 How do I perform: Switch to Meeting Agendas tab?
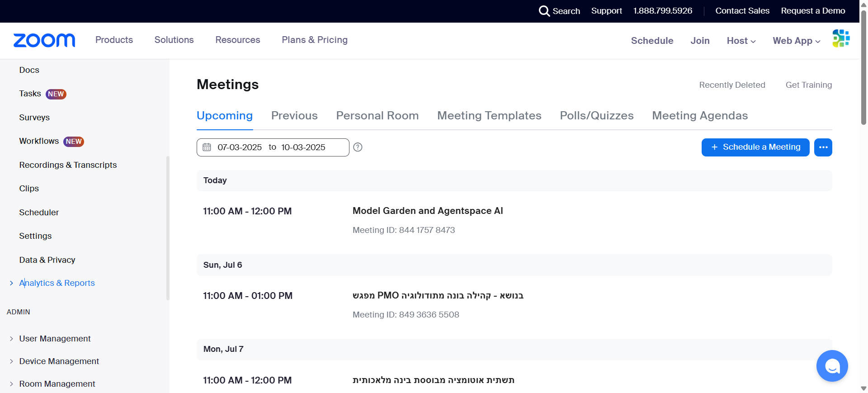[x=700, y=116]
